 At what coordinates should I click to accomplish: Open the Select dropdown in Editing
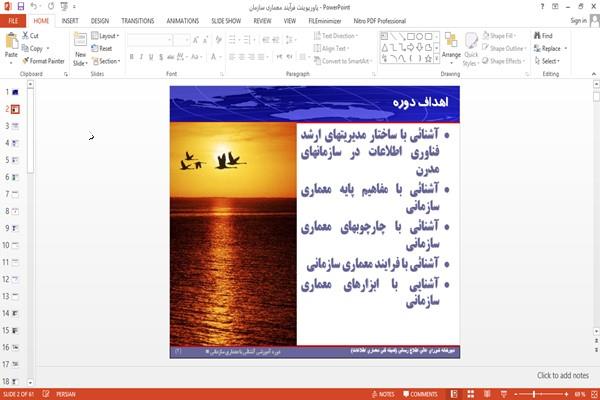547,61
